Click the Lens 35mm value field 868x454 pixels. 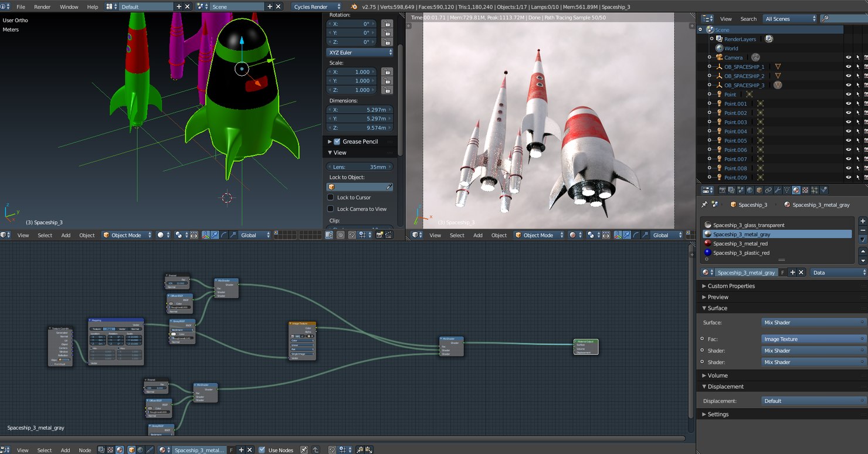point(360,167)
